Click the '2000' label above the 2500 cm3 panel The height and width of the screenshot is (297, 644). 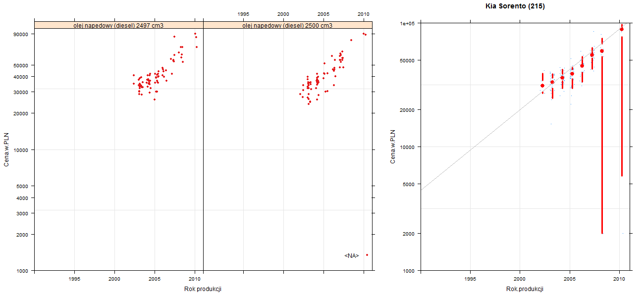pos(283,14)
